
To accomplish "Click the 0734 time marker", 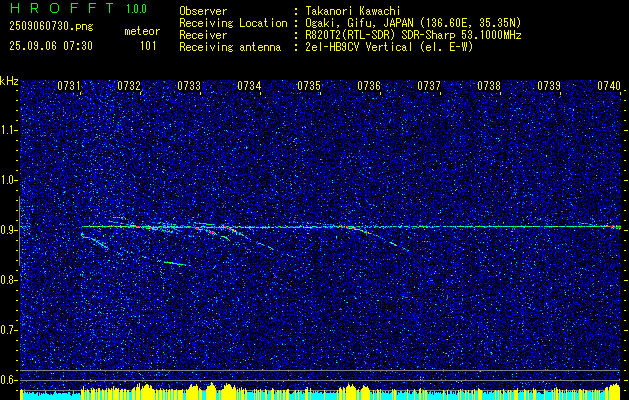I will (x=249, y=85).
